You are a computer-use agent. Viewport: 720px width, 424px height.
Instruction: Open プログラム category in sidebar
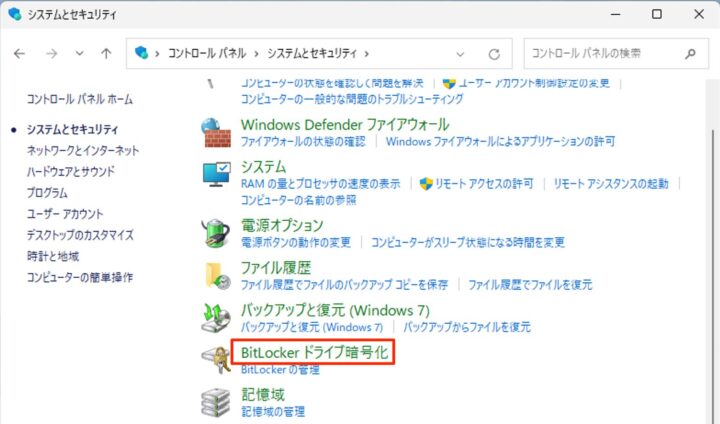[x=47, y=192]
